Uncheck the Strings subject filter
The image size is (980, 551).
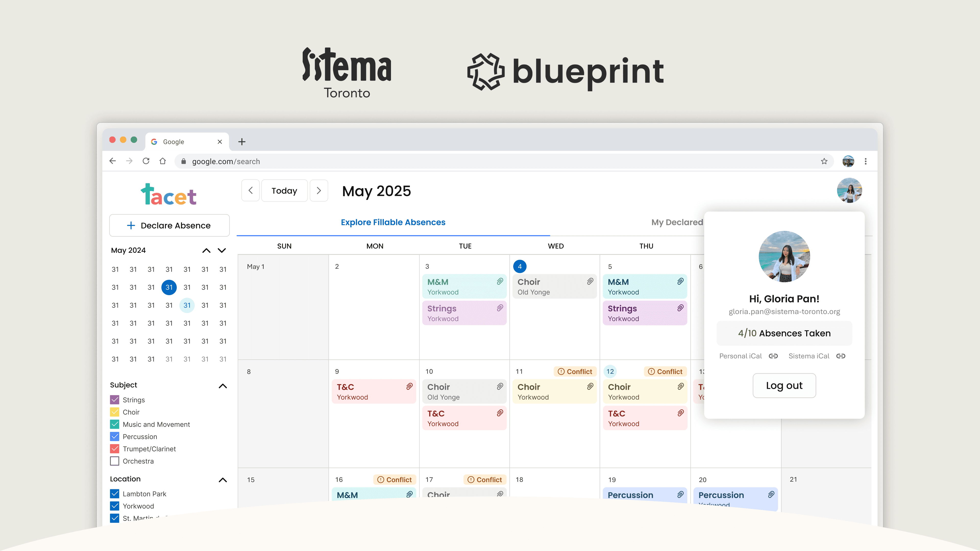click(x=115, y=400)
